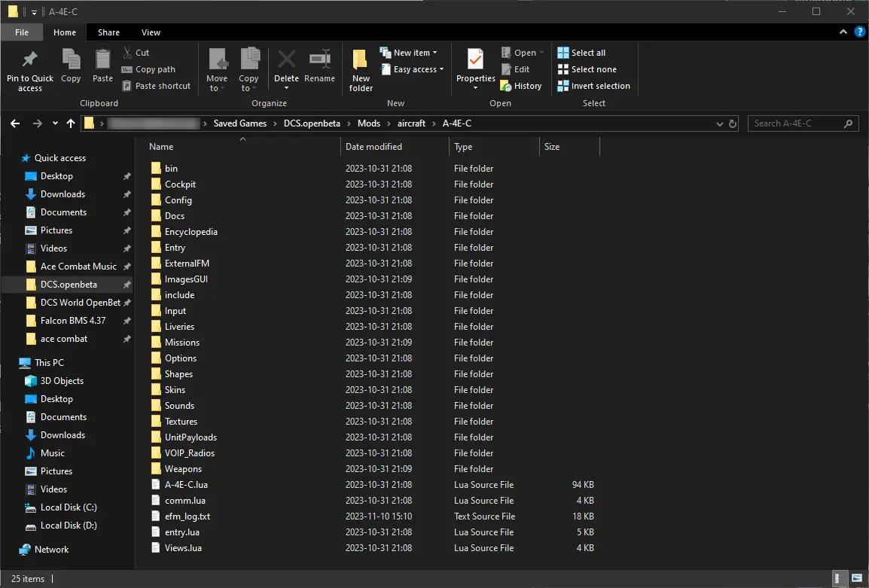Open the Properties ribbon icon
The width and height of the screenshot is (869, 588).
pyautogui.click(x=475, y=59)
